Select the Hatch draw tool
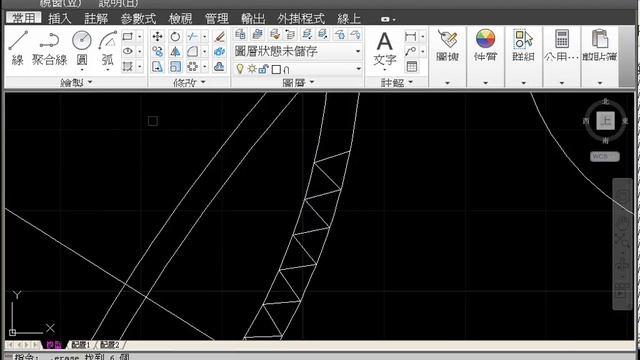Image resolution: width=640 pixels, height=360 pixels. click(x=128, y=66)
